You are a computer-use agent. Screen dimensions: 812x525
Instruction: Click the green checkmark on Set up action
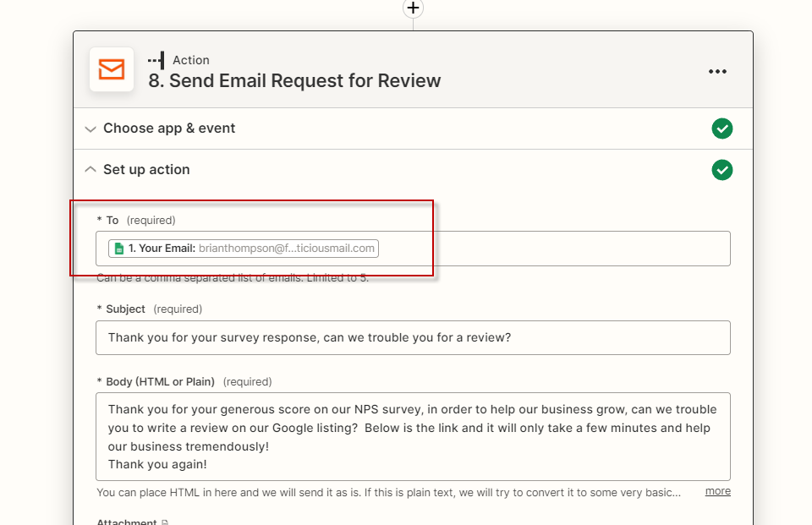722,170
